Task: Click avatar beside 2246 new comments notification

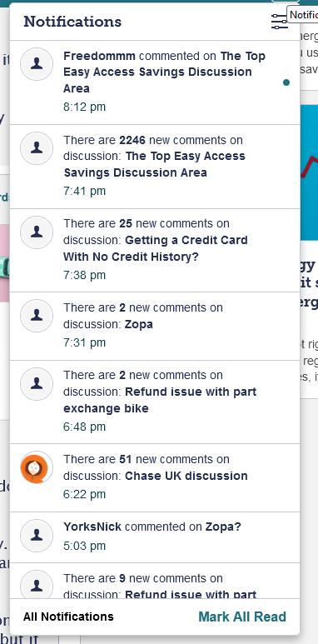Action: [37, 147]
